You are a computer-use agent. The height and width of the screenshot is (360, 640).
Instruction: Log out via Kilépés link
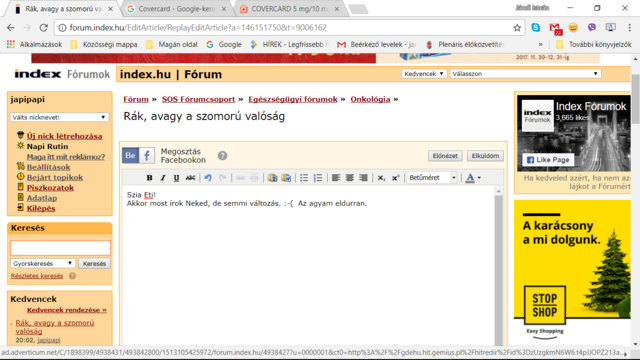tap(41, 208)
